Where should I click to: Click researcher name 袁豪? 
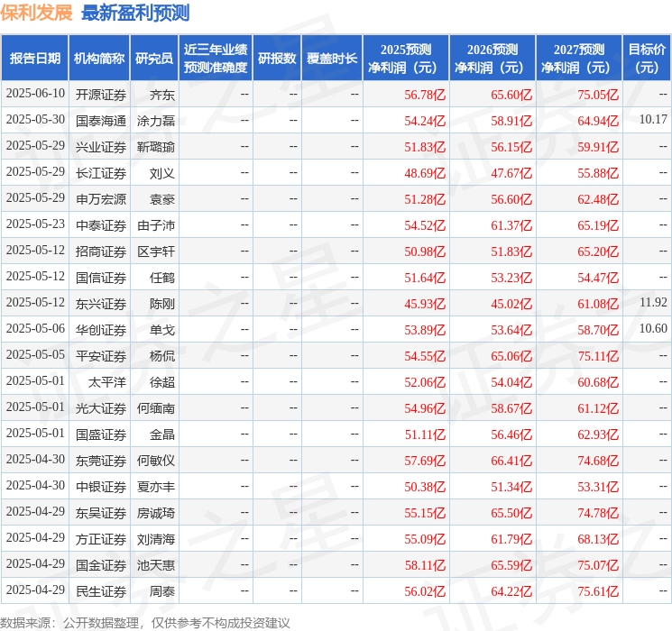[x=162, y=199]
